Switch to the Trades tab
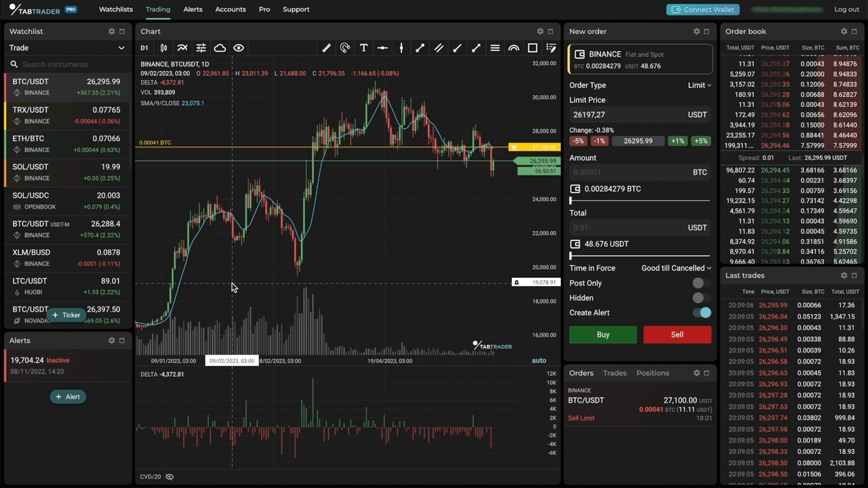This screenshot has height=488, width=868. [x=615, y=373]
